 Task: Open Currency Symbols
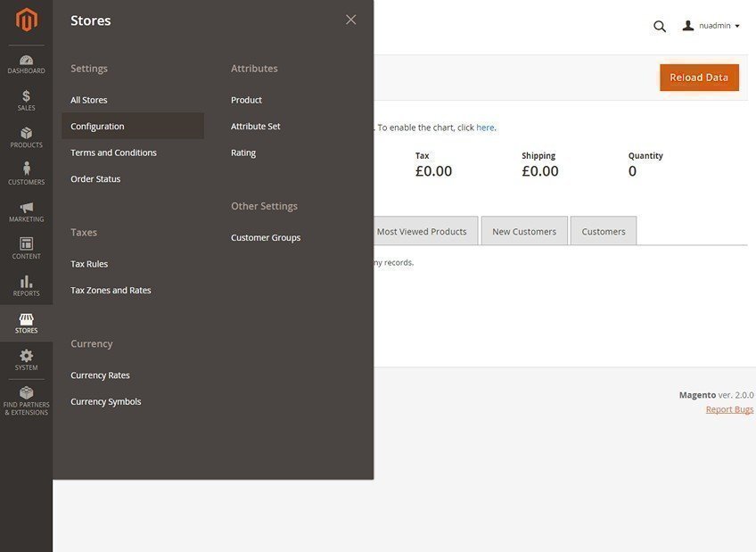105,401
